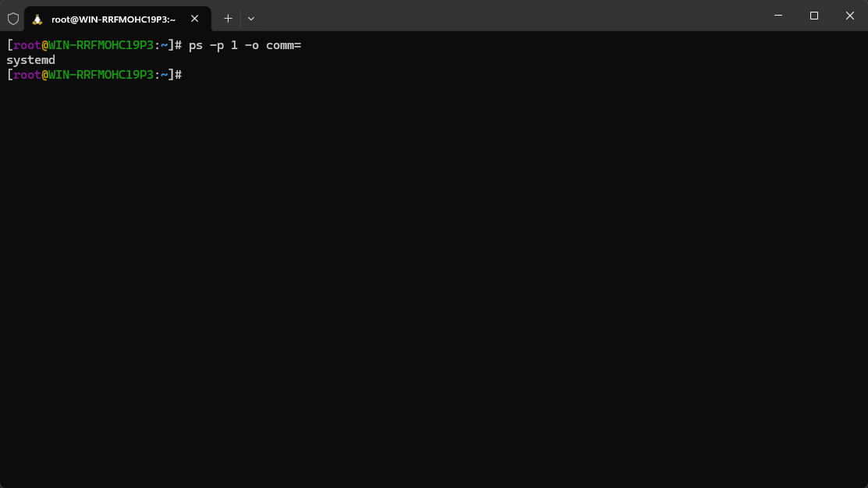Select the root@WIN-RRFMOHC19P3 tab title
868x488 pixels.
[113, 19]
